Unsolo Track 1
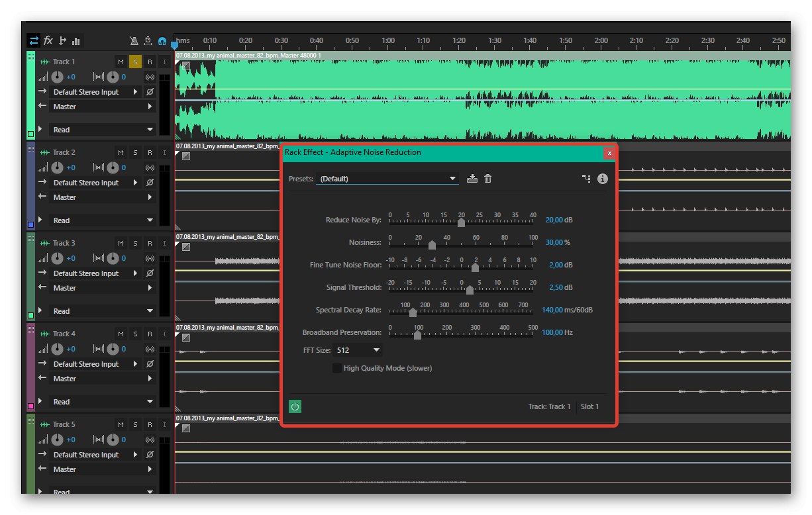812x515 pixels. coord(135,62)
